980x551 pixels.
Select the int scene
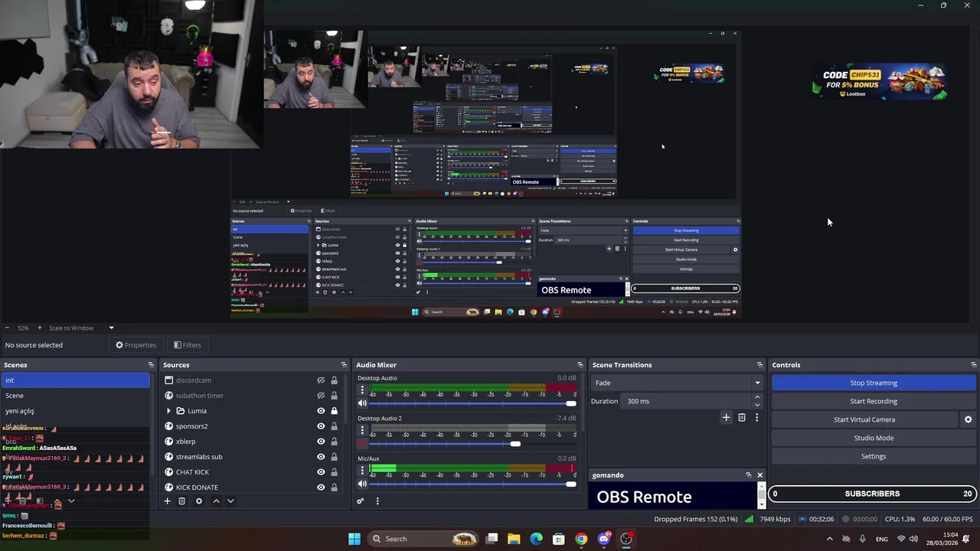[76, 380]
